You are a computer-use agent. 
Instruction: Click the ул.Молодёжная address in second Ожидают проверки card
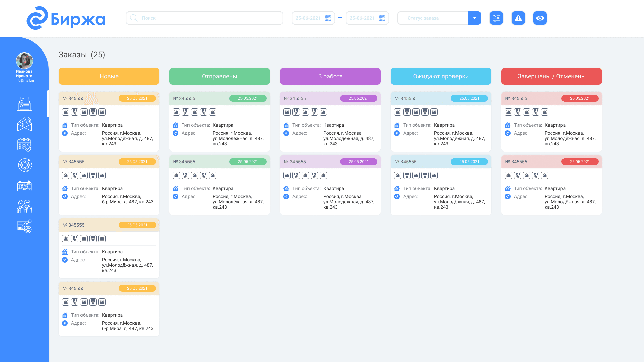[x=460, y=202]
